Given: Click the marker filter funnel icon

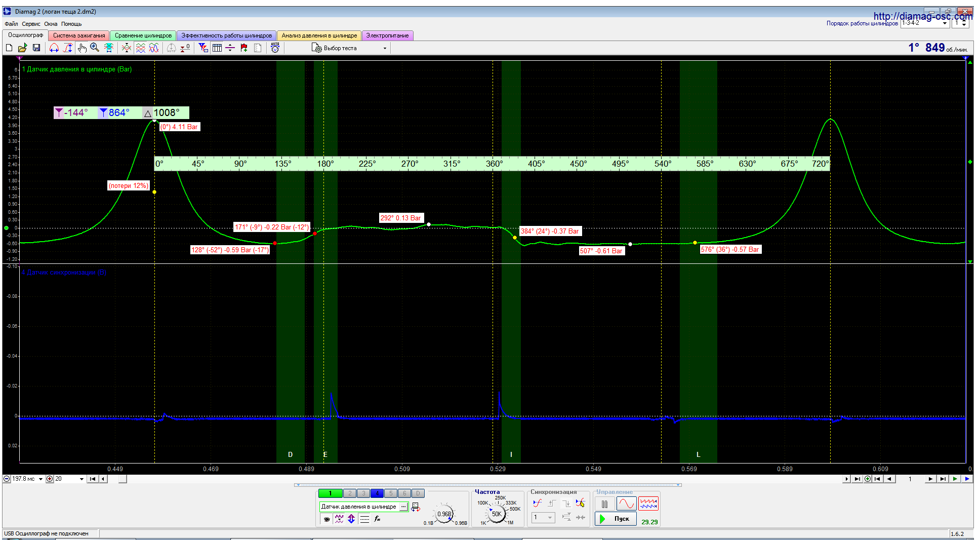Looking at the screenshot, I should pyautogui.click(x=203, y=48).
